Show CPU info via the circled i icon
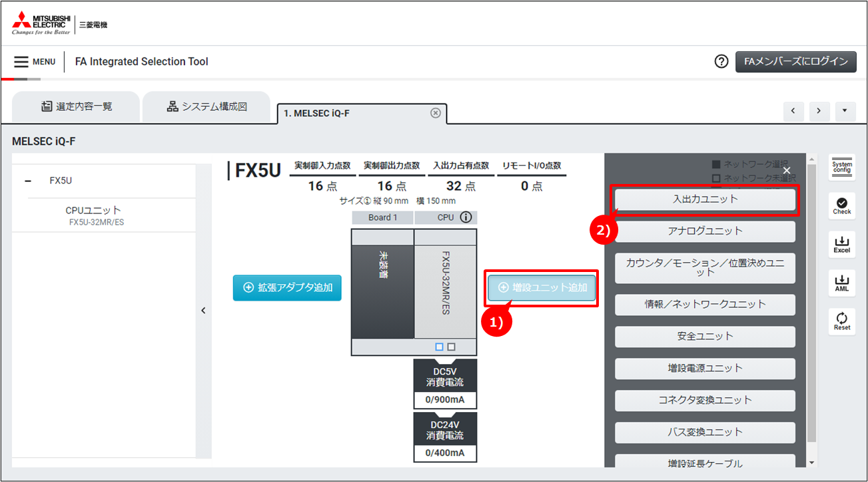 pyautogui.click(x=466, y=217)
